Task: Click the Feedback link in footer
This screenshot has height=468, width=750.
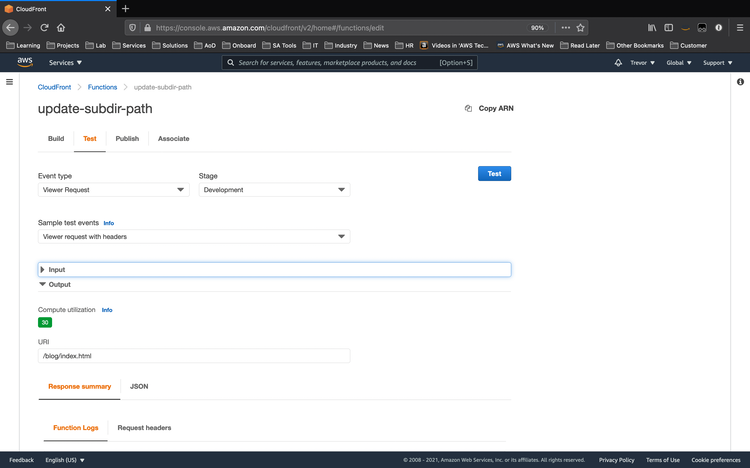Action: (22, 460)
